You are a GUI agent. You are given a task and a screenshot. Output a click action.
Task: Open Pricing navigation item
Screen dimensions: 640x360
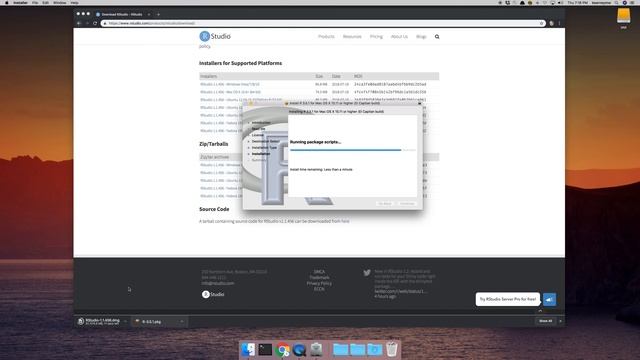376,37
